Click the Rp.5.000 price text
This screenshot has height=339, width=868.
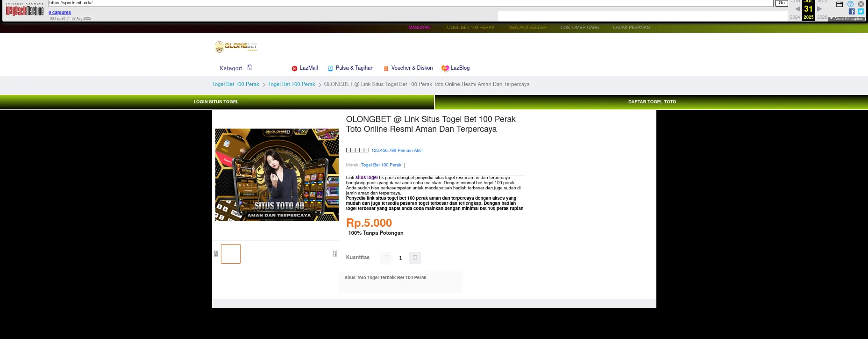369,223
